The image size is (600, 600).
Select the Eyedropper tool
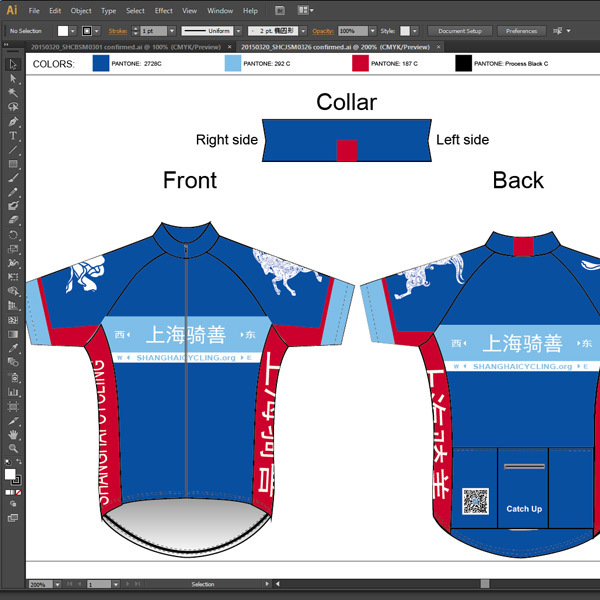point(13,348)
